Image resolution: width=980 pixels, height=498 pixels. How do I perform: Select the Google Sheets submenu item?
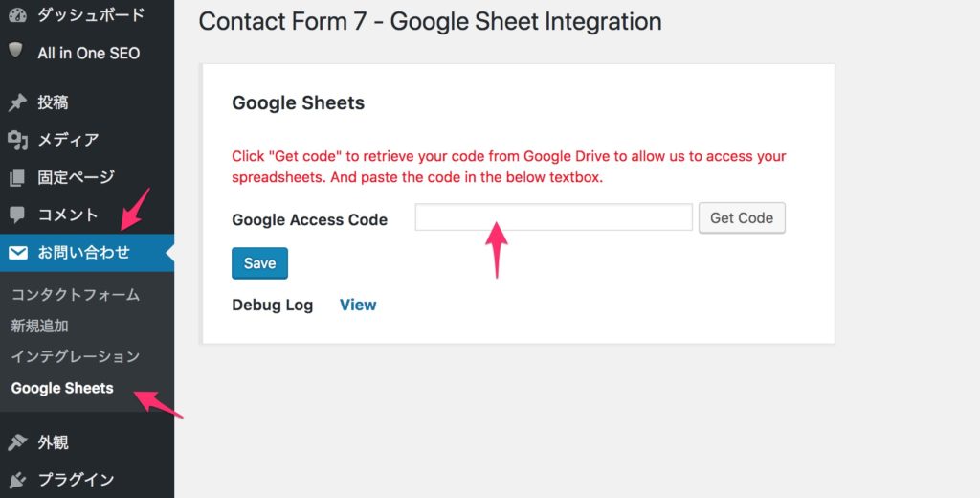pyautogui.click(x=62, y=388)
